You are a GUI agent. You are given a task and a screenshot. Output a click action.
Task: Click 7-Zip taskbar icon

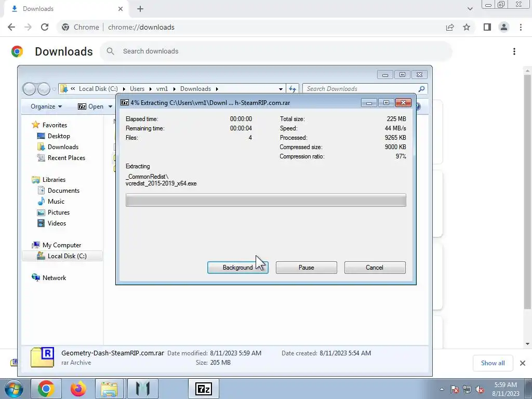coord(204,389)
